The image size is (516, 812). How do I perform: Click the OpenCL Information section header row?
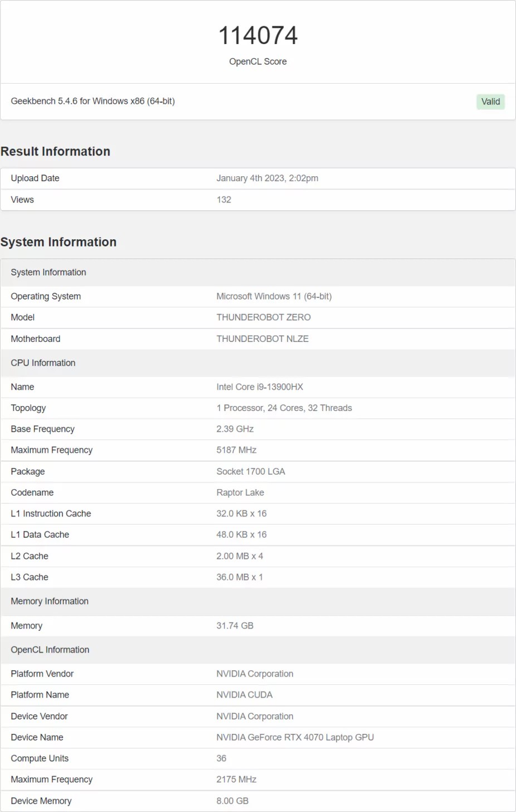coord(258,650)
